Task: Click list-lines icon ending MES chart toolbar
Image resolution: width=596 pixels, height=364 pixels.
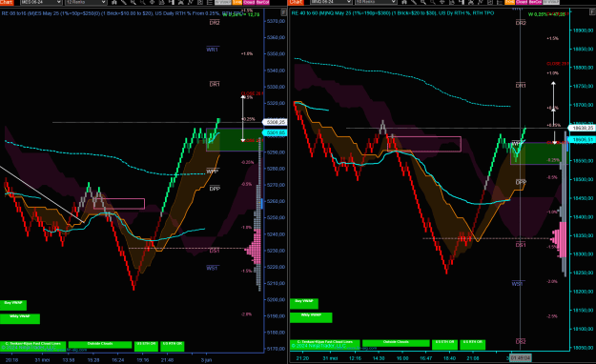Action: pos(209,2)
